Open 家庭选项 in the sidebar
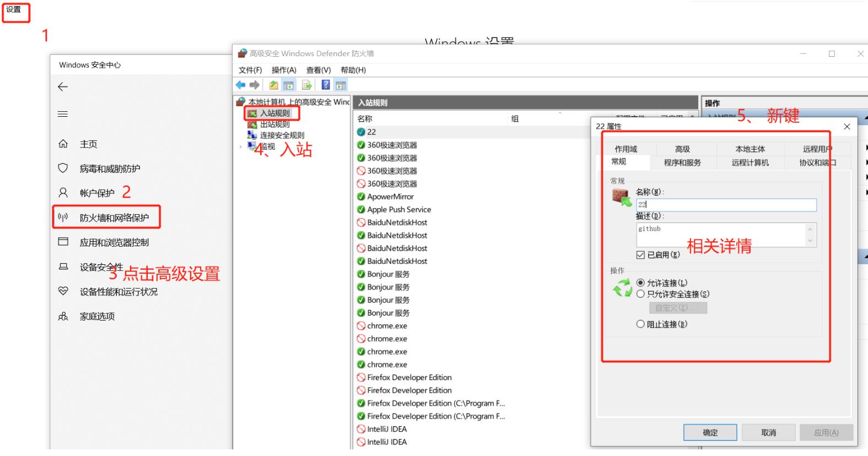This screenshot has width=868, height=456. [x=97, y=316]
